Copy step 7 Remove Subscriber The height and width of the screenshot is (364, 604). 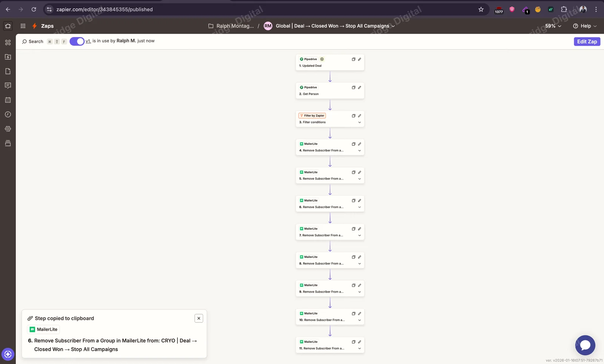354,229
